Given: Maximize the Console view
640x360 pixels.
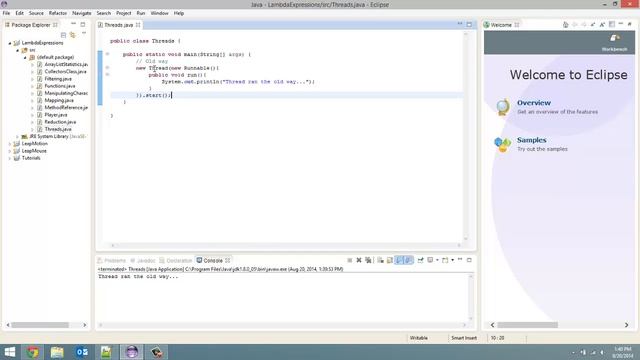Looking at the screenshot, I should coord(469,260).
